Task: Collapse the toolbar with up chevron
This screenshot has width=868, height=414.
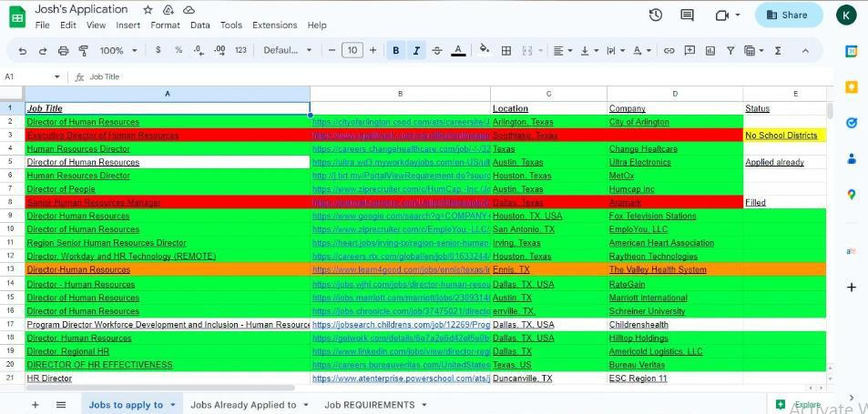Action: tap(805, 51)
